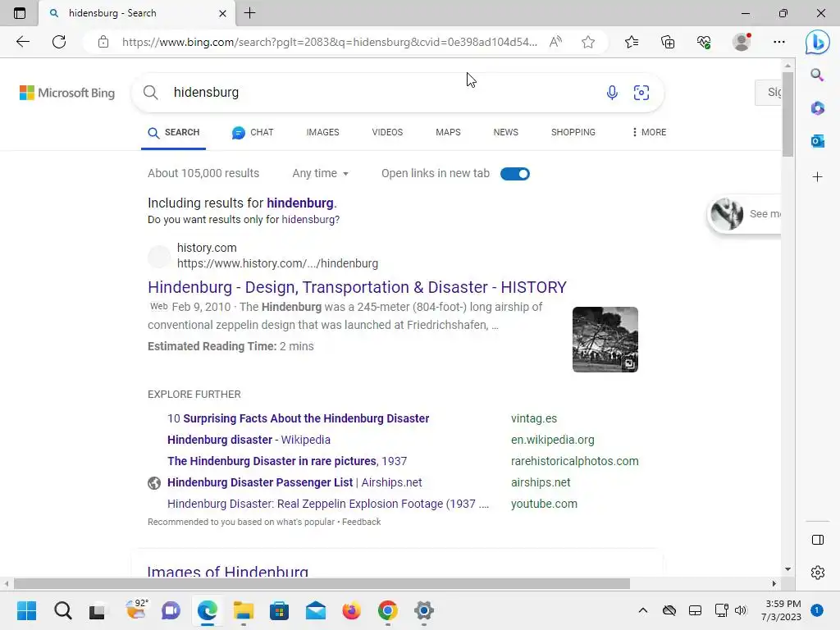Open Bing Chat sidebar button
The image size is (840, 630).
pos(817,42)
